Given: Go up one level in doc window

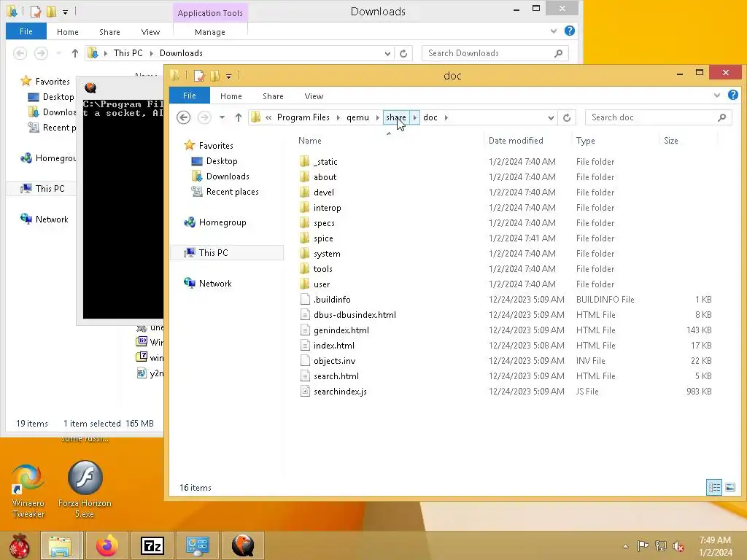Looking at the screenshot, I should click(239, 117).
